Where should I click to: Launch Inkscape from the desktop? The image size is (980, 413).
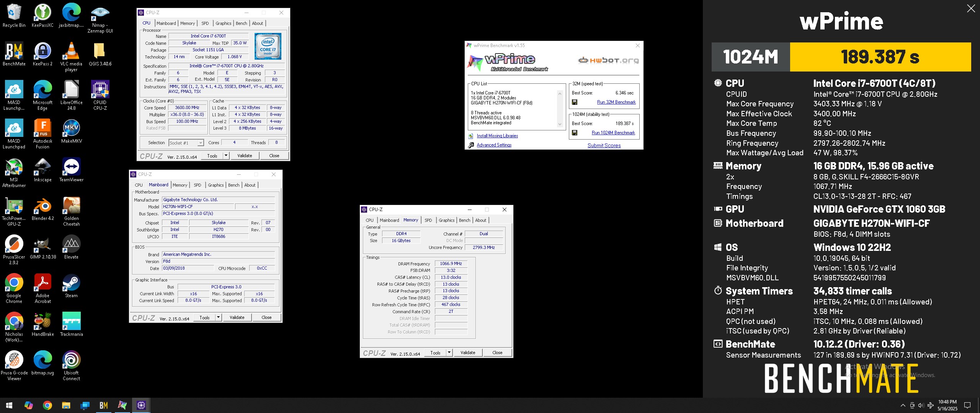tap(42, 170)
